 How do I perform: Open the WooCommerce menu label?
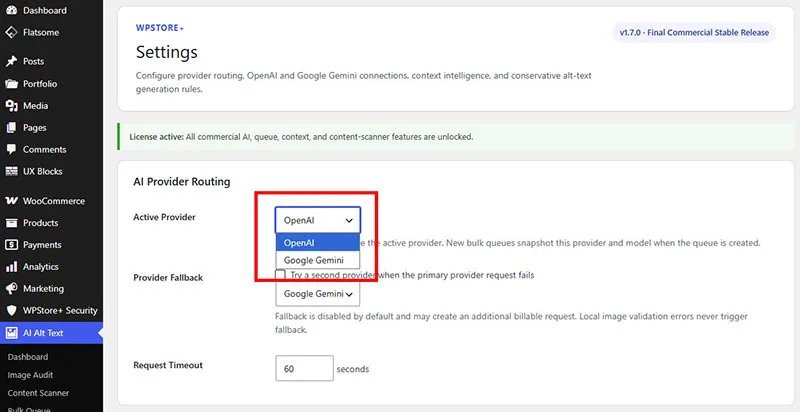click(54, 201)
